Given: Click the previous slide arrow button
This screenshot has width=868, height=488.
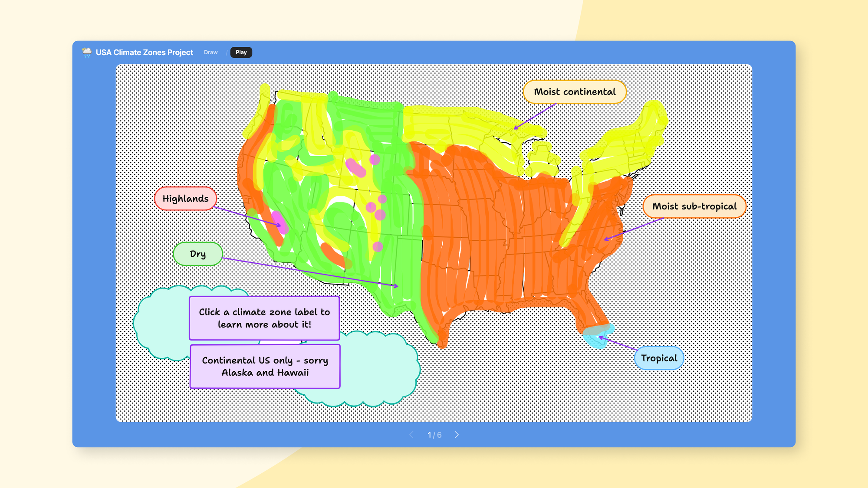Looking at the screenshot, I should coord(412,434).
